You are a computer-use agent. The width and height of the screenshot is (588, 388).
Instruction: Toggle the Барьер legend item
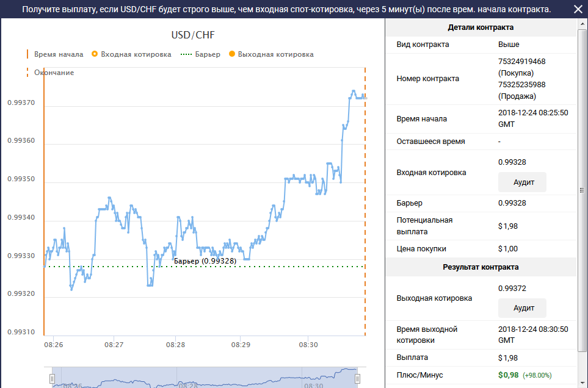pos(200,54)
